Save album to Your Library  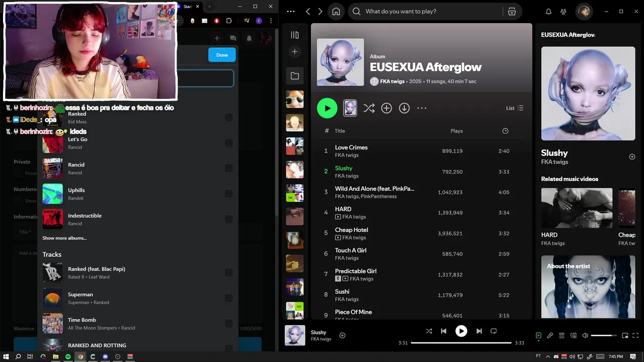coord(386,108)
